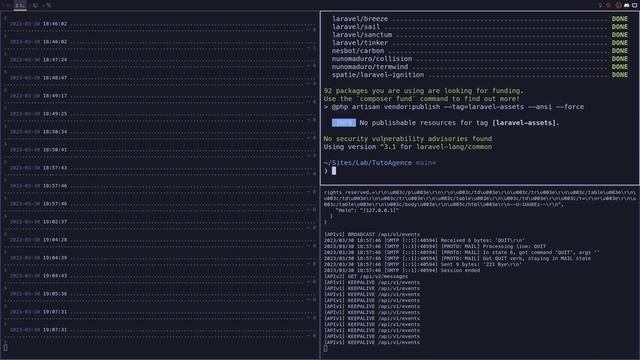Click SMTP log line 'Session ended'
The image size is (640, 360).
point(402,270)
